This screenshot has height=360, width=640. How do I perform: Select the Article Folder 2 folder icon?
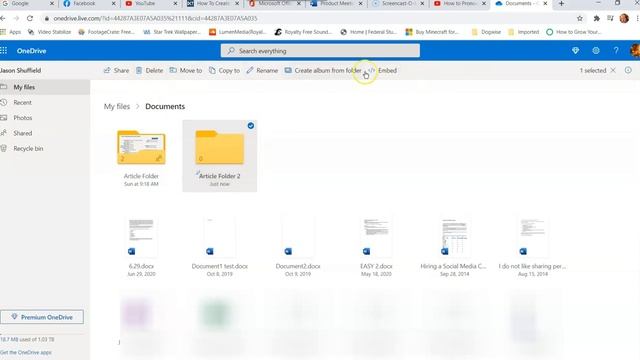pos(220,147)
